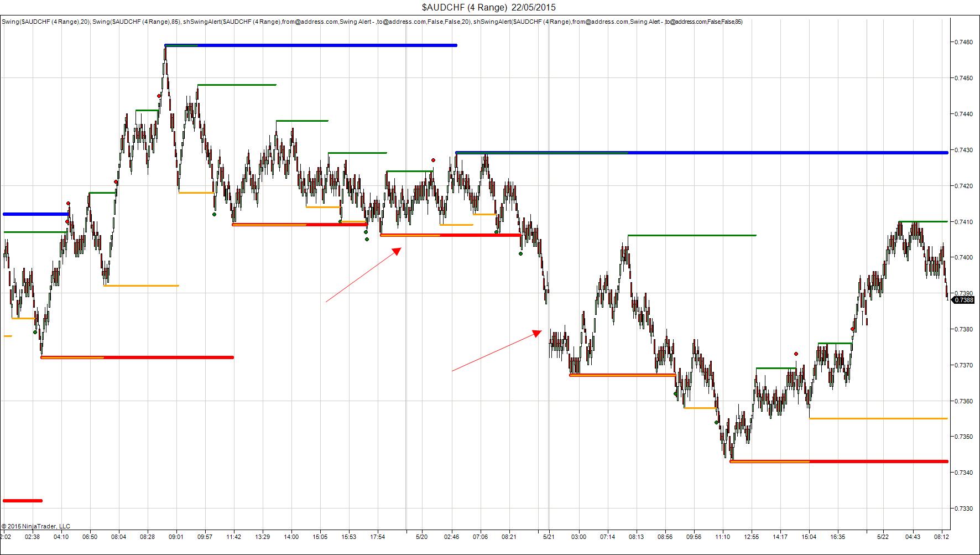Click the 0.7360 price axis label

963,401
